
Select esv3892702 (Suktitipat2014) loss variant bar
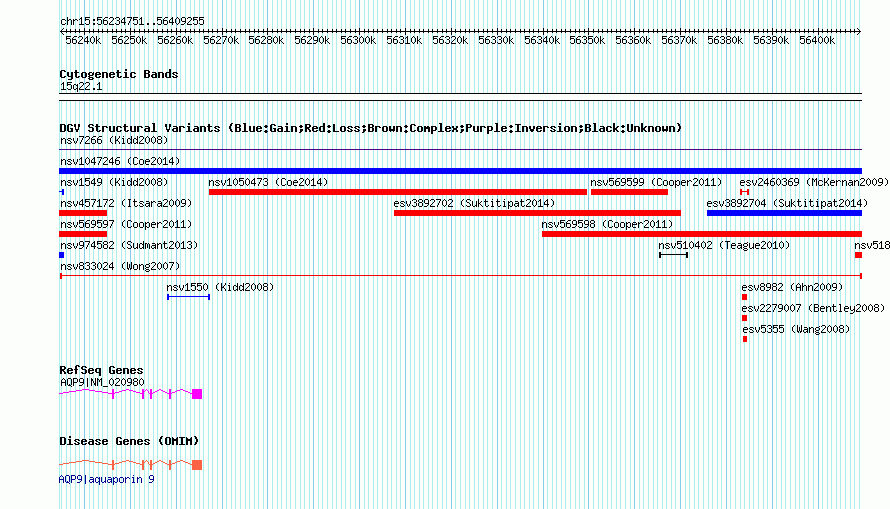click(537, 213)
